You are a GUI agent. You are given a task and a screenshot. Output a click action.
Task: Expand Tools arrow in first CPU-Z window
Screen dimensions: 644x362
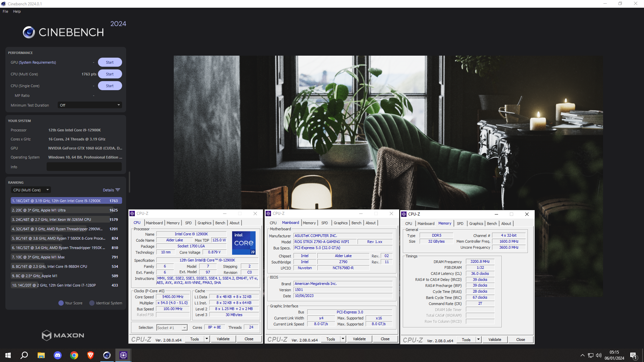[x=207, y=339]
